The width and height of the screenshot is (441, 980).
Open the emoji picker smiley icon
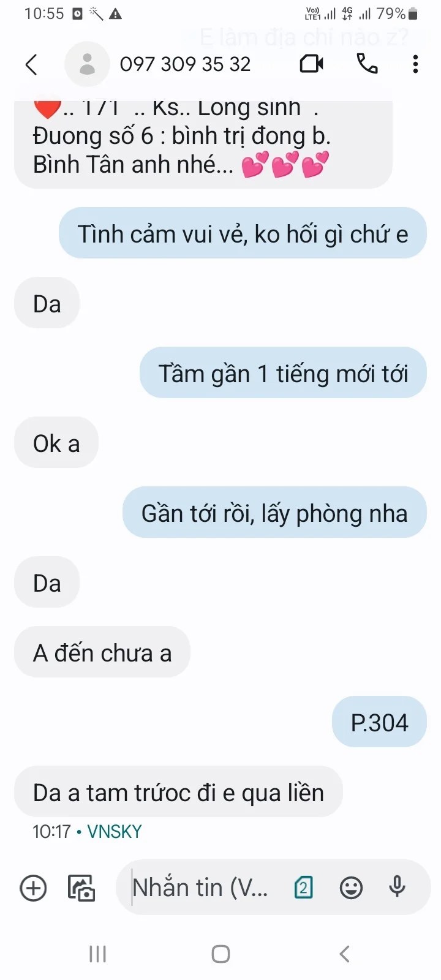(351, 888)
